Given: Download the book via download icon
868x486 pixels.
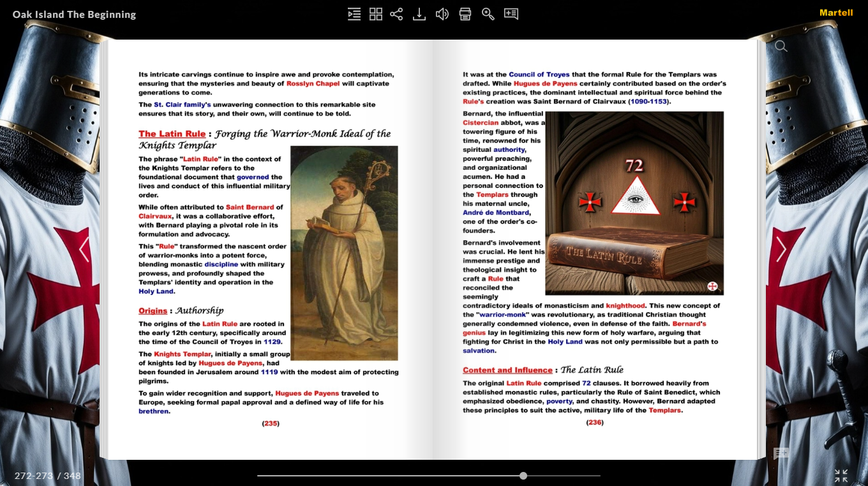Looking at the screenshot, I should pos(419,14).
